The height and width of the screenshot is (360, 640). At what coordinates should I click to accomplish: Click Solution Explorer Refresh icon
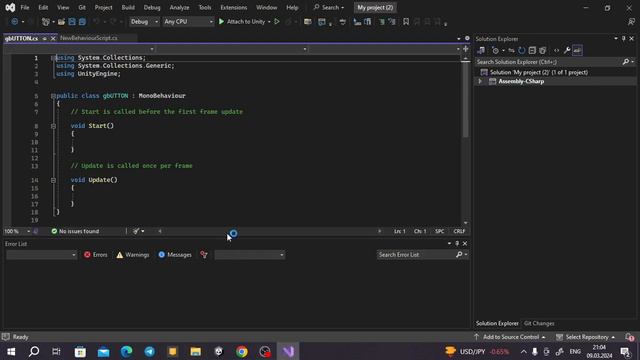coord(522,50)
